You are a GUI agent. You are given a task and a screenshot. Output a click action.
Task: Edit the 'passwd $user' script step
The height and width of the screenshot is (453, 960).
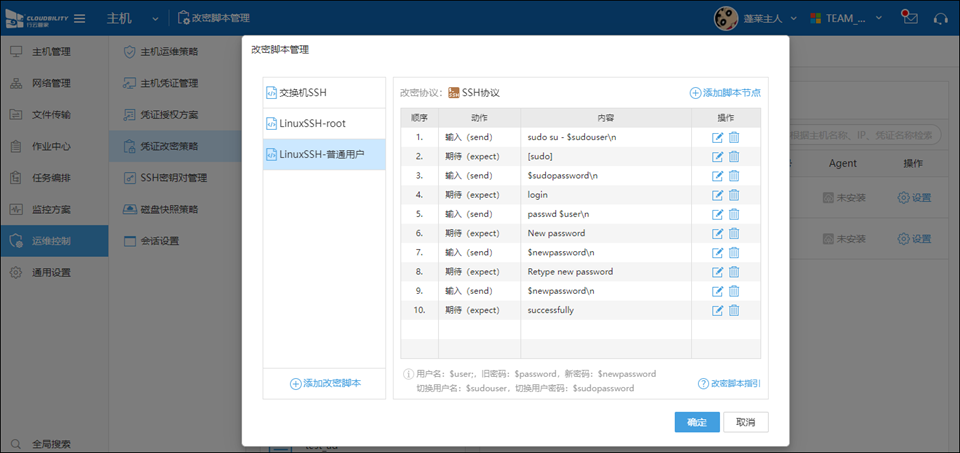pos(718,214)
